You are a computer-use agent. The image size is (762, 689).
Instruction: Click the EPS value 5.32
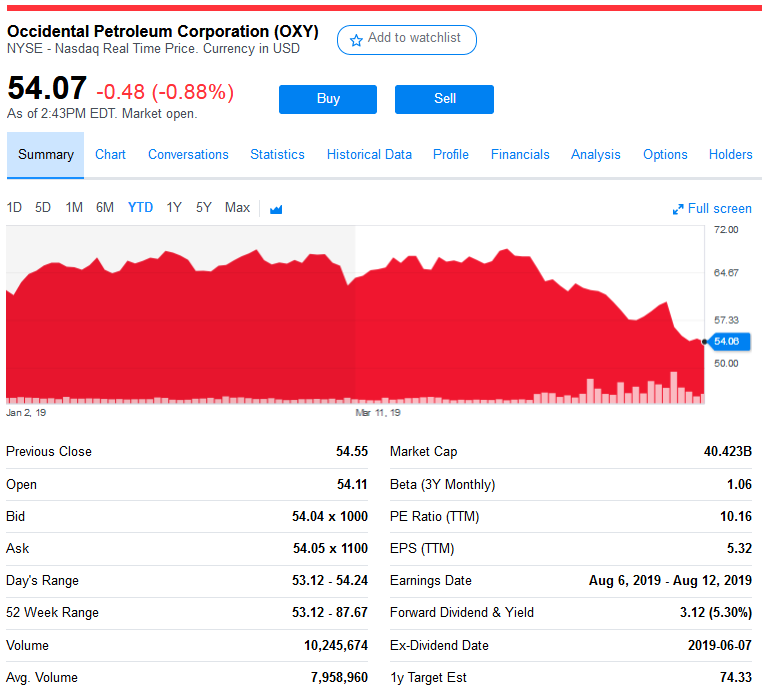pos(740,549)
